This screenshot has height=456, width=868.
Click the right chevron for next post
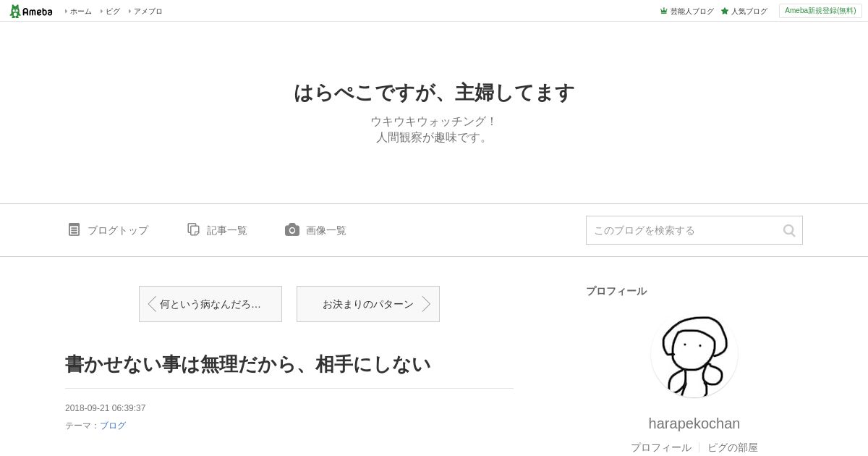[x=426, y=304]
